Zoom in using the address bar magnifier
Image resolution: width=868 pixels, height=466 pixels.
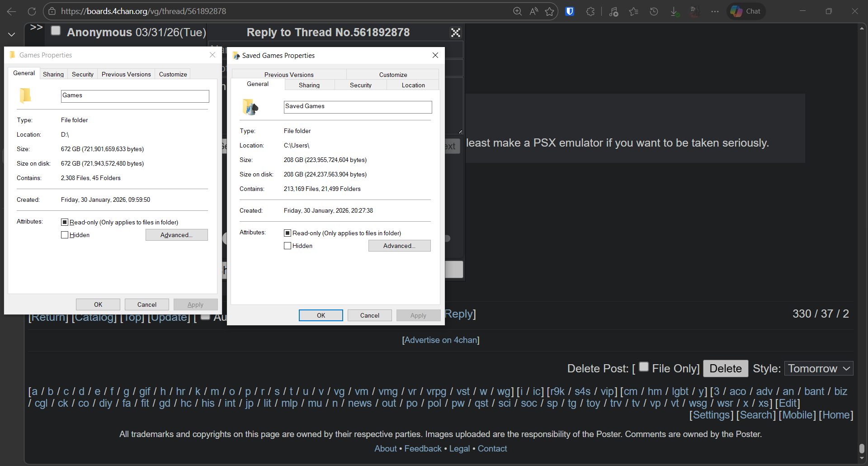pos(518,11)
